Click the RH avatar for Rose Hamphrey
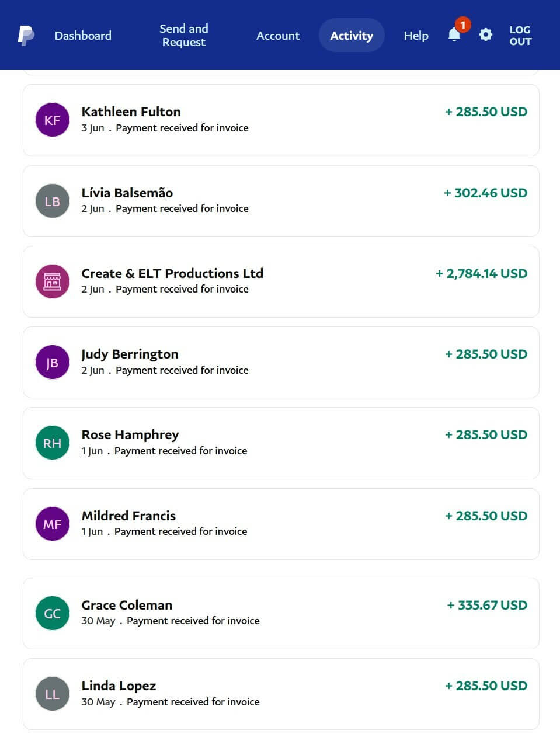Viewport: 560px width, 734px height. click(x=53, y=443)
